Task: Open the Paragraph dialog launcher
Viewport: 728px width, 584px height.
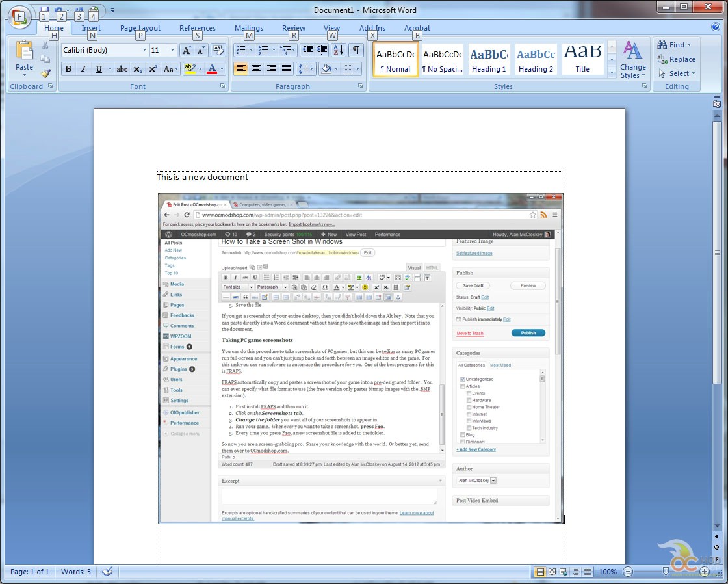Action: (x=361, y=86)
